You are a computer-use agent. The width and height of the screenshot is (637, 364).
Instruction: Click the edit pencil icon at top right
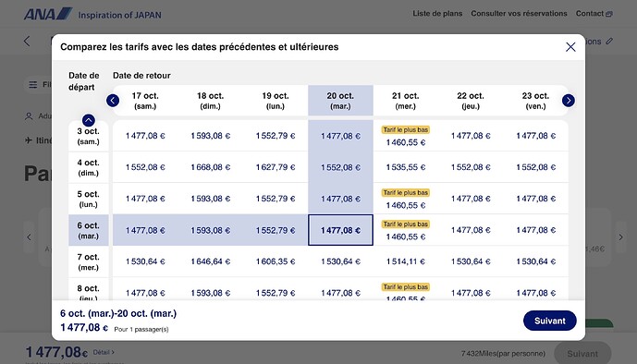click(609, 41)
